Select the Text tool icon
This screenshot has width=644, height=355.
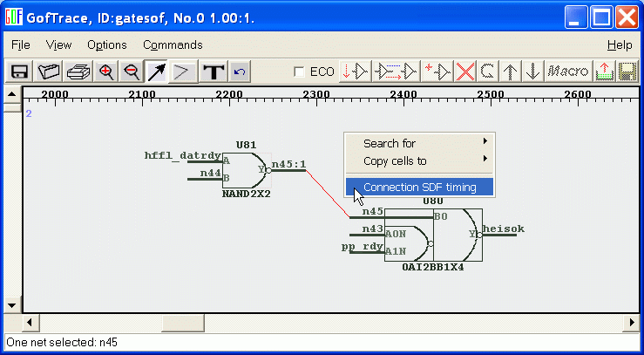click(212, 72)
